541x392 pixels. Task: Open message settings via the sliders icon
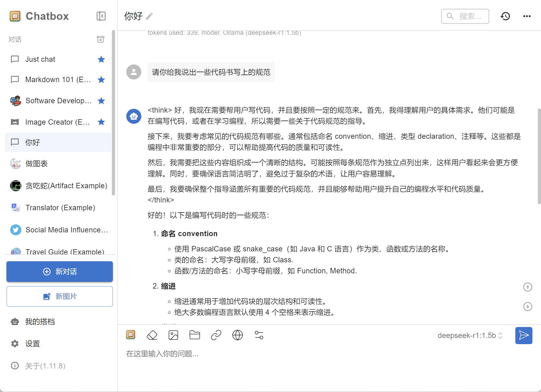(259, 335)
